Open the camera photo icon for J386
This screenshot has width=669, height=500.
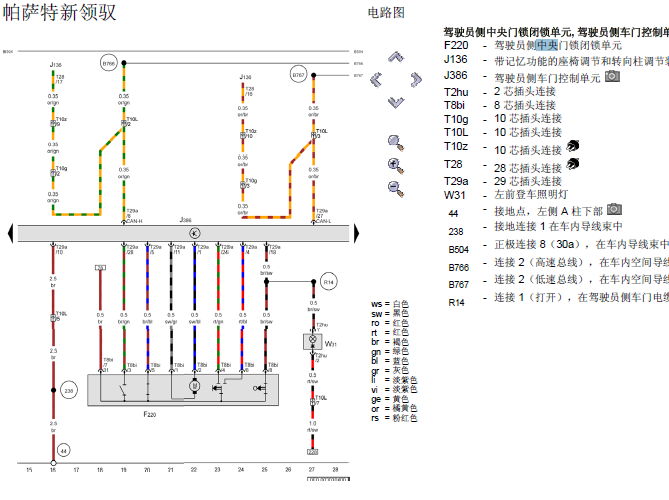tap(613, 76)
